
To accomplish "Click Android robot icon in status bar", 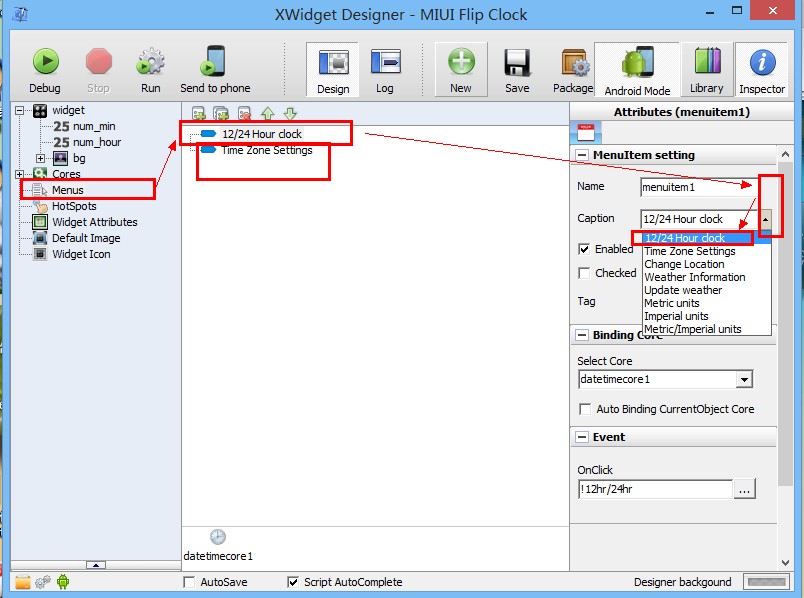I will pos(63,582).
